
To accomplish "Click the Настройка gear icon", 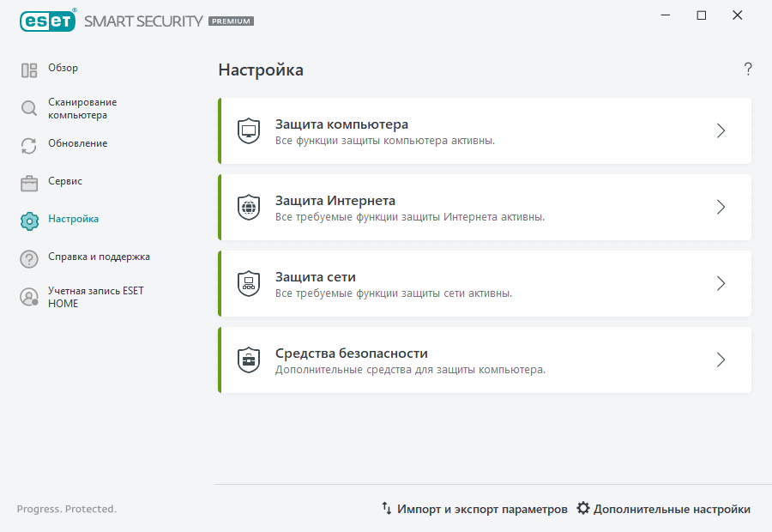I will tap(28, 219).
